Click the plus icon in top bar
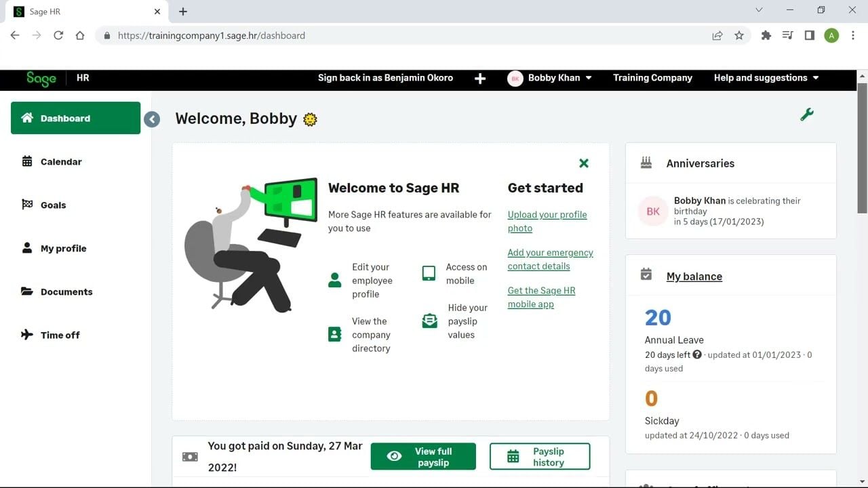 (480, 79)
